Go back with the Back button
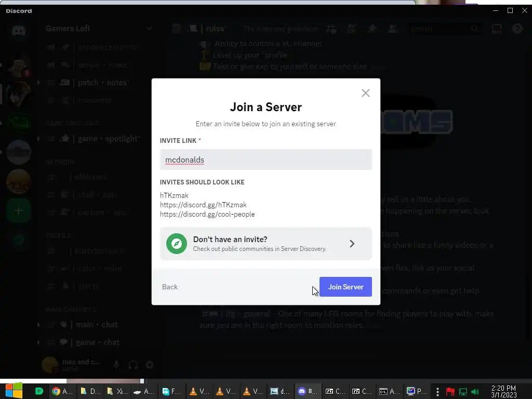This screenshot has width=532, height=399. (170, 287)
